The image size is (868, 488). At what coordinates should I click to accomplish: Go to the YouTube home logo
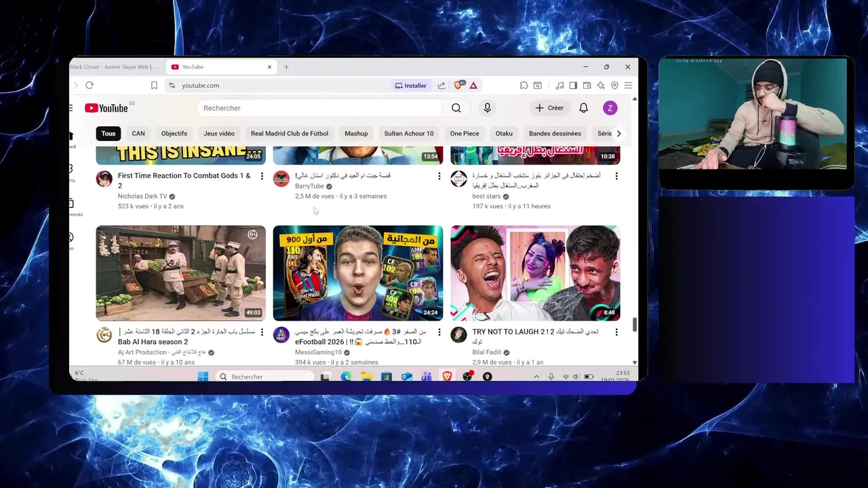[x=106, y=108]
